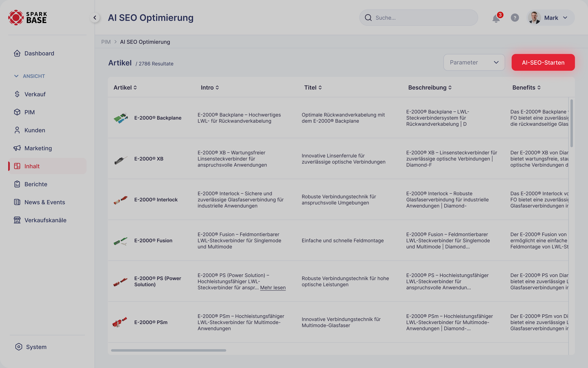Screen dimensions: 588x368
Task: Select the E-2000® Backplane article name
Action: [x=158, y=118]
